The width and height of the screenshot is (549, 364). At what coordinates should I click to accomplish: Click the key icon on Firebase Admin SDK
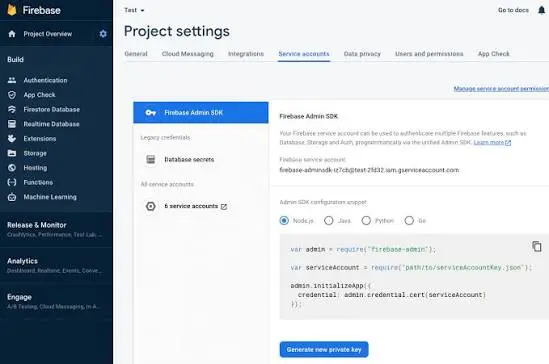point(151,113)
